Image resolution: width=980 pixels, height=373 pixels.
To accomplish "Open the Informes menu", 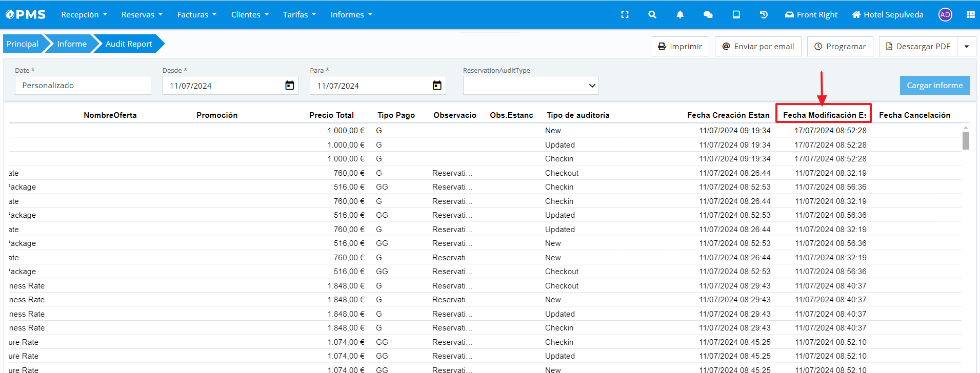I will click(x=351, y=15).
